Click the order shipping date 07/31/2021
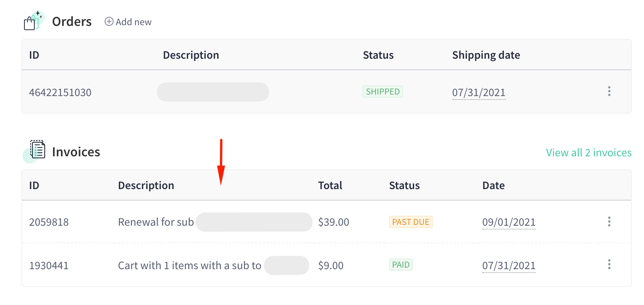Image resolution: width=644 pixels, height=305 pixels. tap(479, 93)
